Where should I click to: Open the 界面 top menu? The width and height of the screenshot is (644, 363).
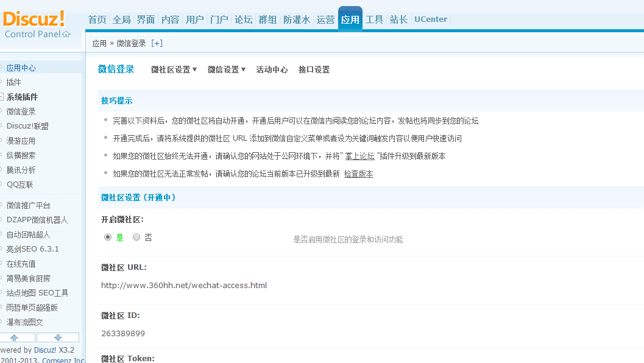click(146, 19)
